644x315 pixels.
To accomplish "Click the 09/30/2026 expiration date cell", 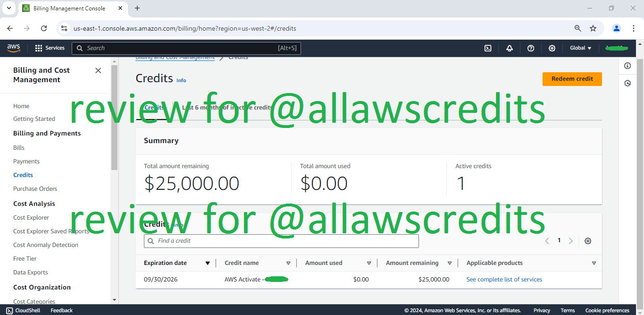I will coord(161,280).
